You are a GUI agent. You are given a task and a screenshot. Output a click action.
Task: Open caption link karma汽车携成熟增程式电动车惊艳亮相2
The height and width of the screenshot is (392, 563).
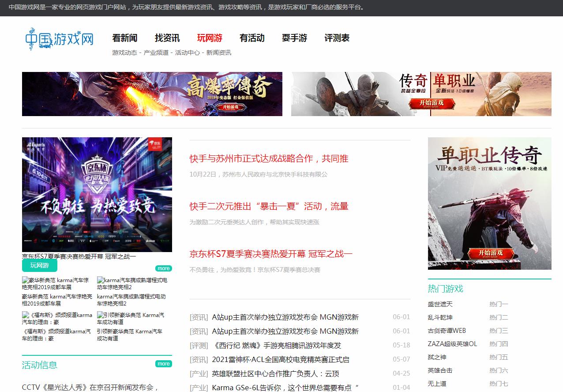point(131,300)
